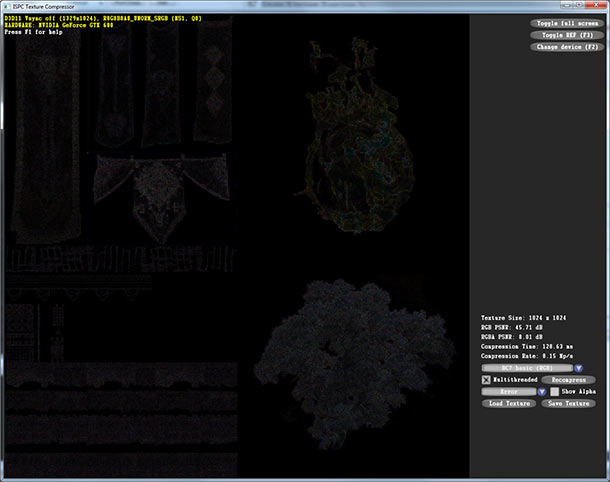The width and height of the screenshot is (610, 482).
Task: Select the 'Texture Size: 1024 x 1024' text
Action: (524, 318)
